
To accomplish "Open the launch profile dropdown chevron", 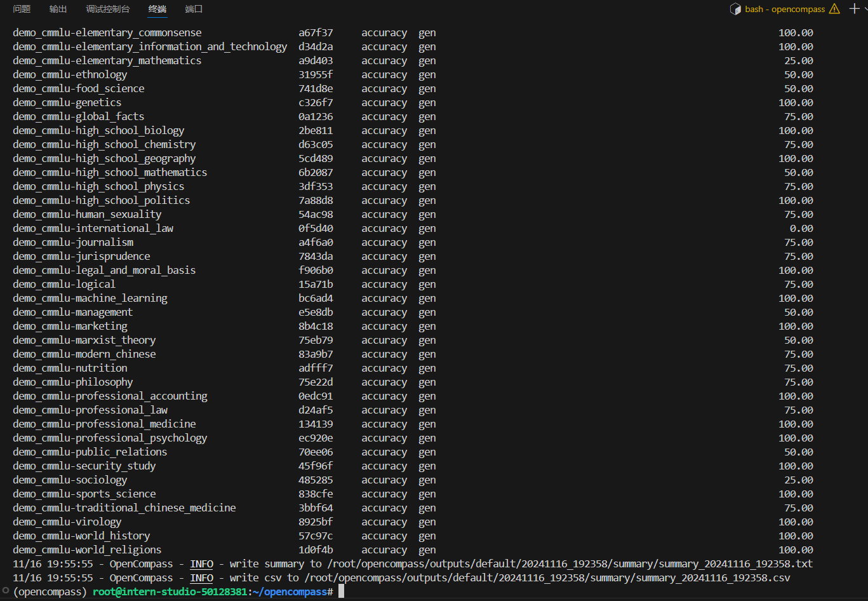I will (865, 9).
